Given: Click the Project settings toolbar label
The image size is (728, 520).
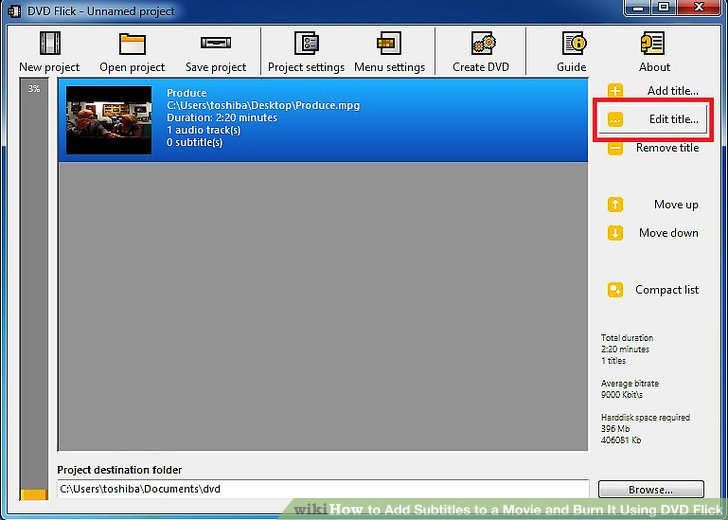Looking at the screenshot, I should pos(306,67).
